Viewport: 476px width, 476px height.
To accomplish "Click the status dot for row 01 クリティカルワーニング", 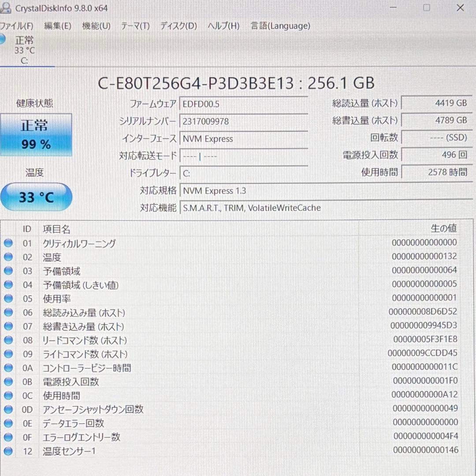I will click(8, 243).
